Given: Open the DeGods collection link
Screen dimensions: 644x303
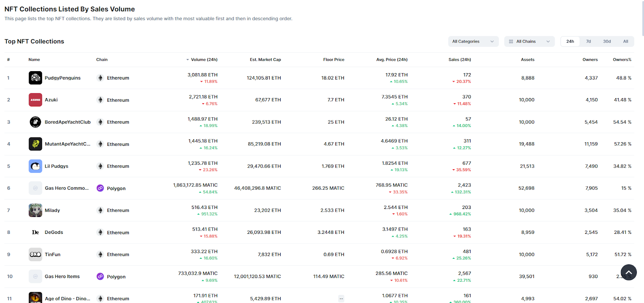Looking at the screenshot, I should click(x=54, y=232).
